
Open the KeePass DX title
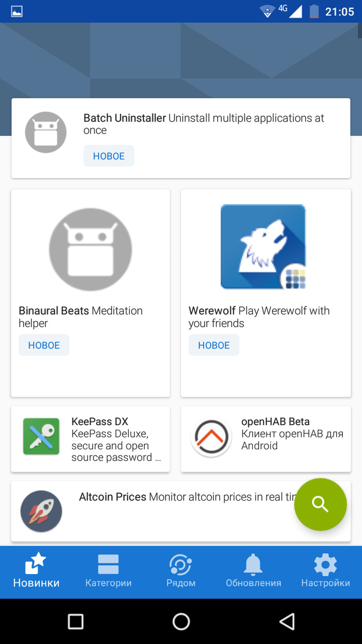[100, 421]
